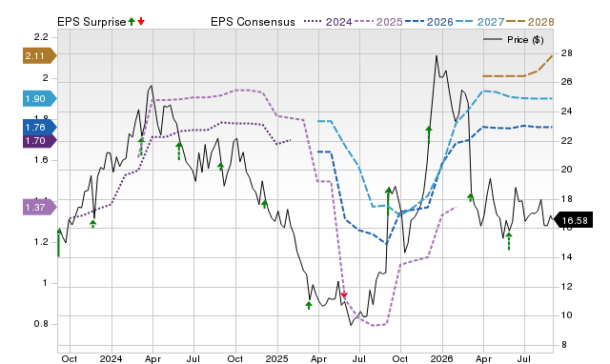Click the 1.90 light blue value tag
This screenshot has width=610, height=364.
pyautogui.click(x=40, y=99)
